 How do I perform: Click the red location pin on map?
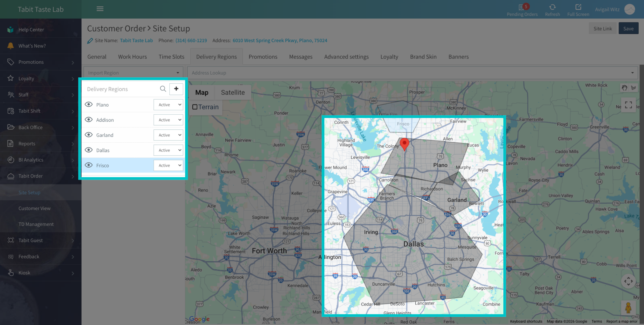click(404, 144)
